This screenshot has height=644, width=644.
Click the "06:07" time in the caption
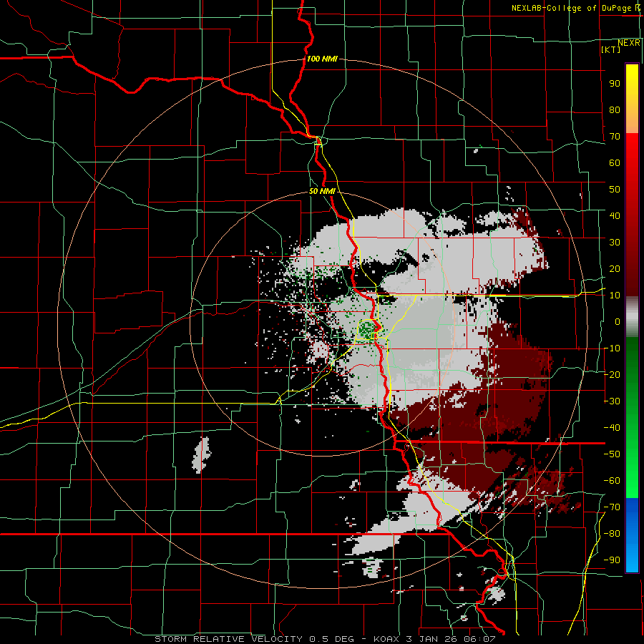tap(479, 639)
